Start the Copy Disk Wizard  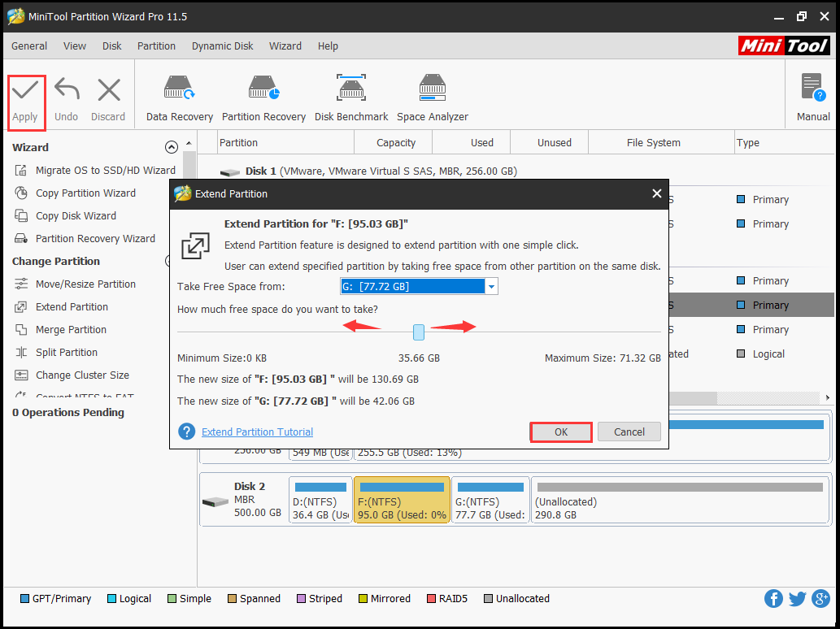point(65,215)
